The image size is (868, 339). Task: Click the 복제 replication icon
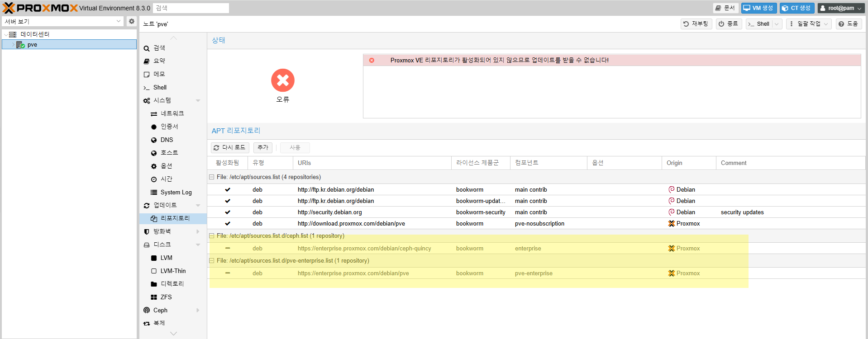point(147,324)
